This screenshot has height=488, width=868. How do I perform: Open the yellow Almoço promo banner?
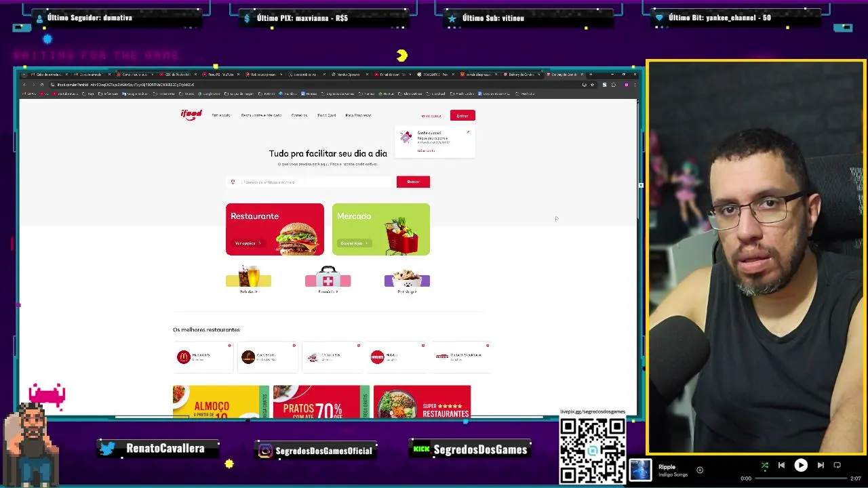pyautogui.click(x=221, y=402)
